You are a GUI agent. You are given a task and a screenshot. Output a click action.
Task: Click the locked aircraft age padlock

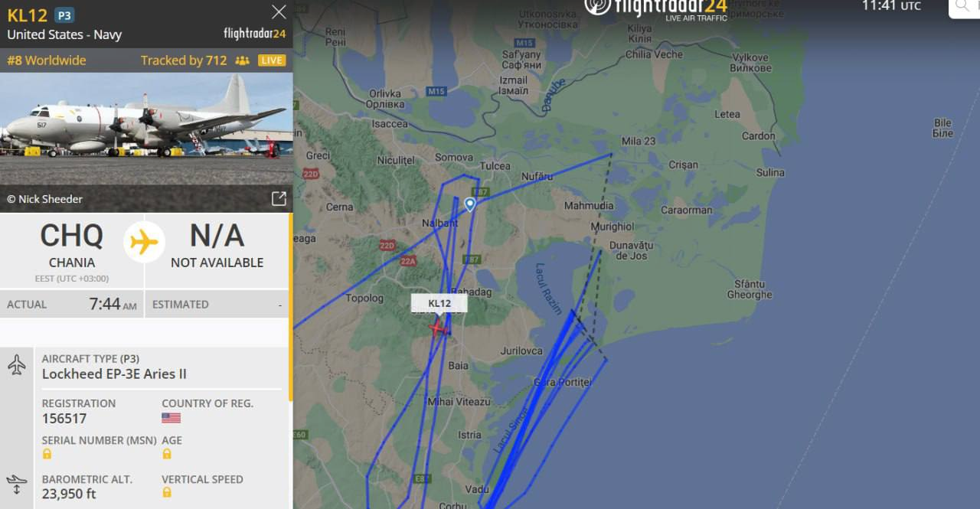pos(166,454)
